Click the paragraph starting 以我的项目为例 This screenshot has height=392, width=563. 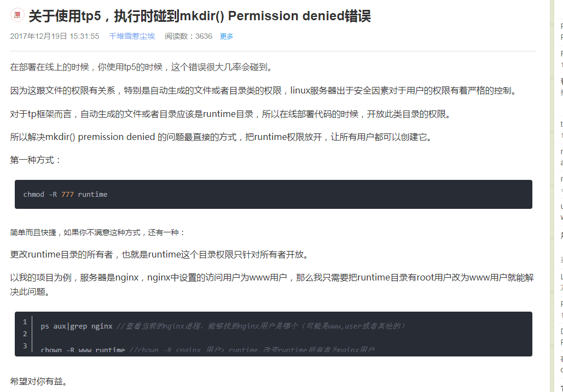click(x=272, y=284)
